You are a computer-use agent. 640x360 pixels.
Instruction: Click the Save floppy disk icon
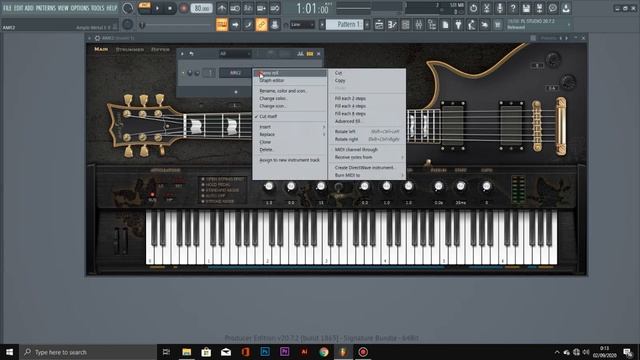click(x=526, y=8)
